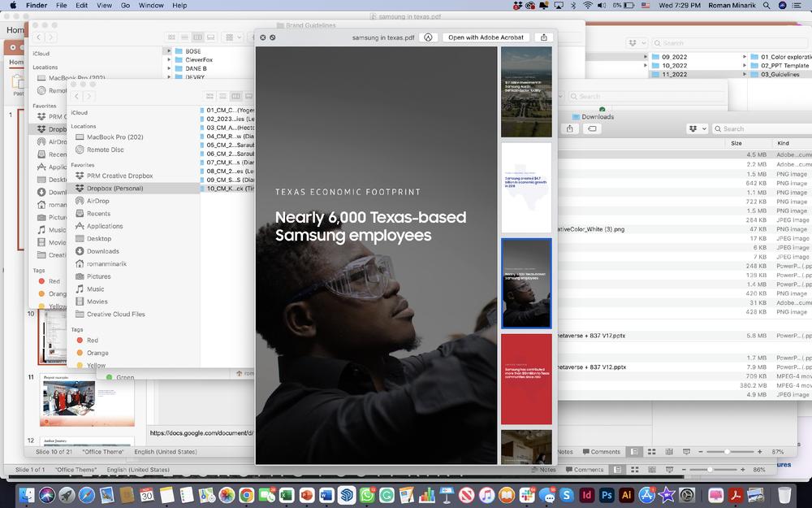Click the Edit Tags icon in Downloads toolbar

click(x=592, y=128)
